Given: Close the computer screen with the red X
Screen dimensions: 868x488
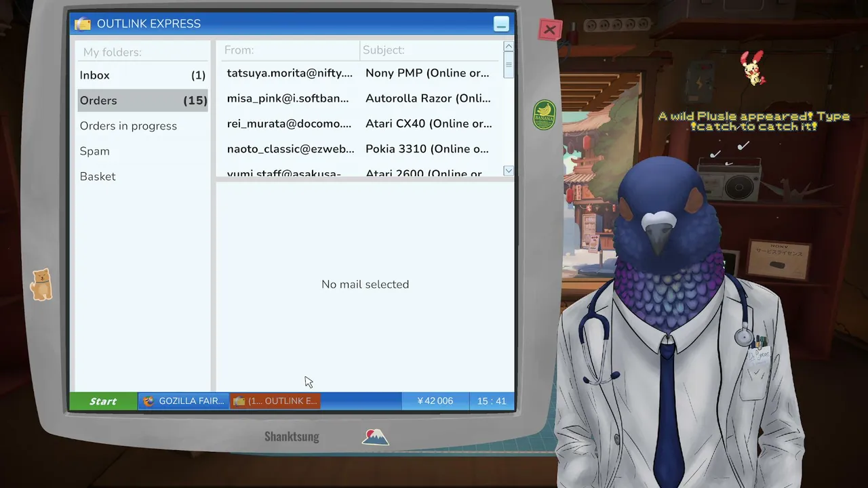Looking at the screenshot, I should pos(549,30).
